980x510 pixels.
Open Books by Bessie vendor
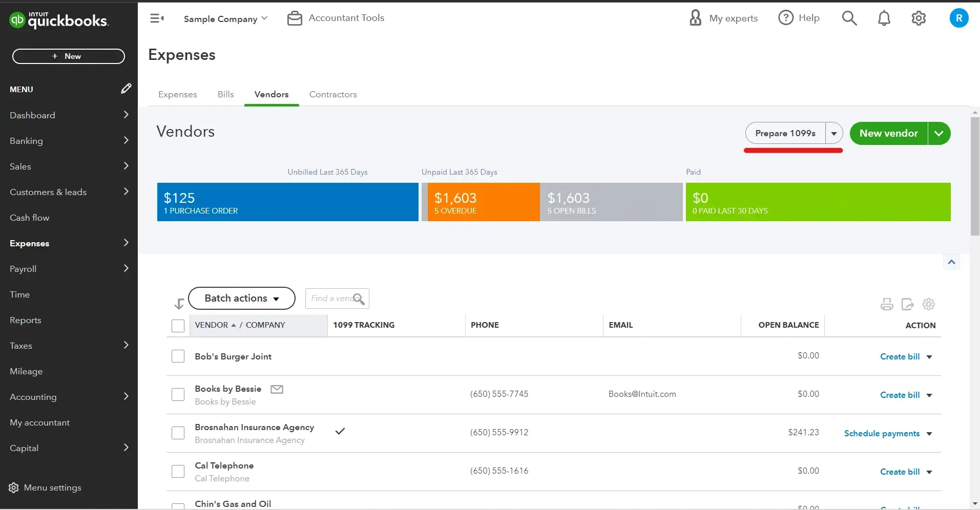228,389
